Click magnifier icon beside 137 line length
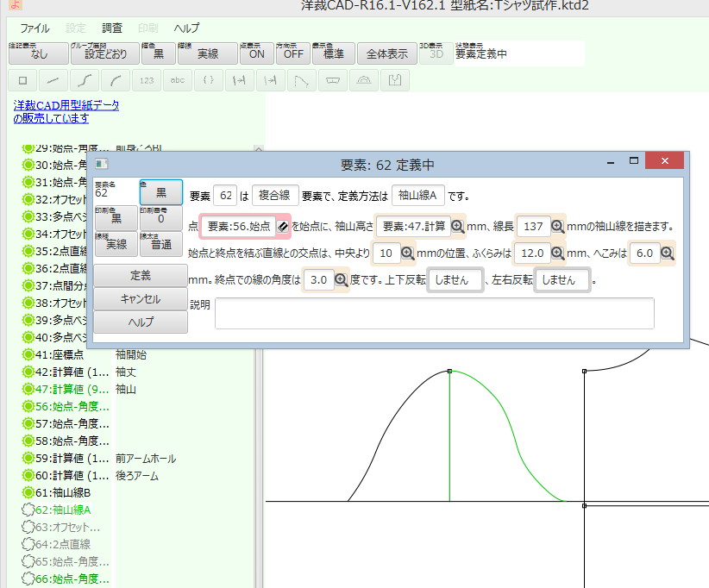Viewport: 709px width, 588px height. (557, 227)
